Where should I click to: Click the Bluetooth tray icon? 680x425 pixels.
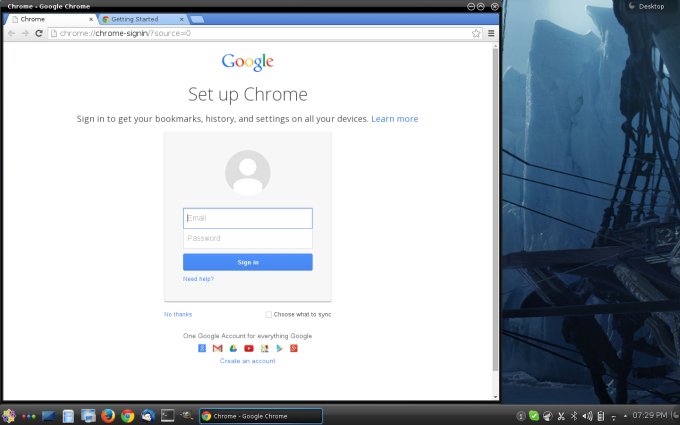click(574, 416)
